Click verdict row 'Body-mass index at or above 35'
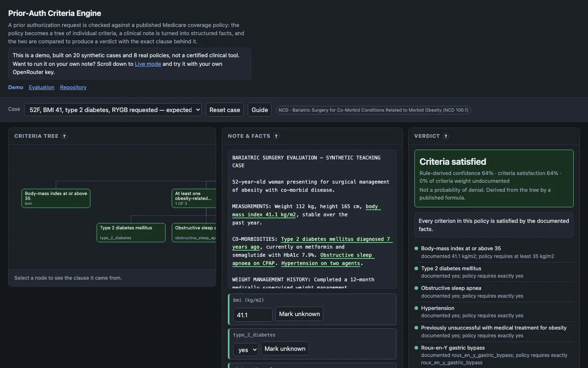Viewport: 588px width, 368px height. [x=494, y=252]
